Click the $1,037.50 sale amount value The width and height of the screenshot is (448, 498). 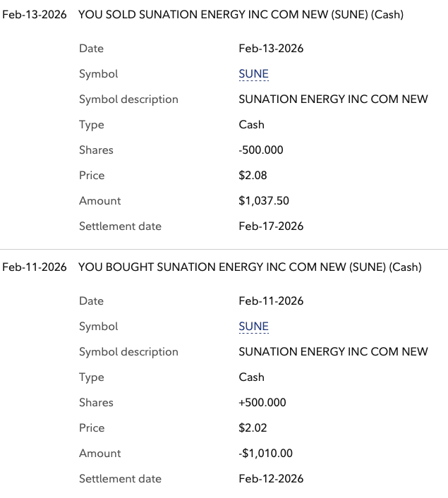264,201
